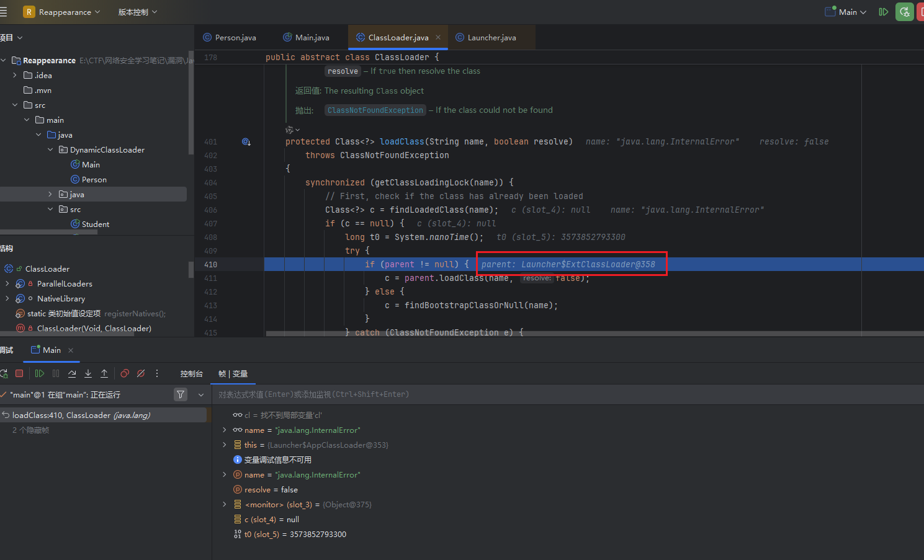Screen dimensions: 924x560
Task: Toggle Mute Breakpoints in the debug toolbar
Action: pyautogui.click(x=141, y=373)
